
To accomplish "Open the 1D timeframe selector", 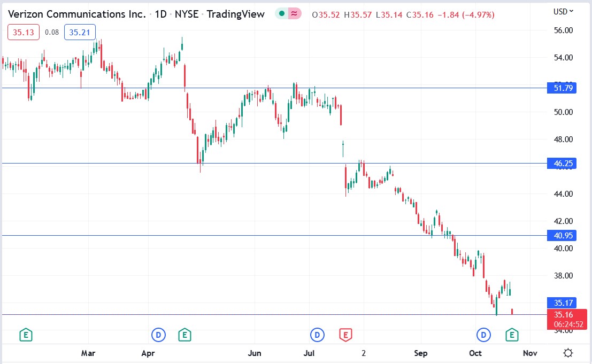I will click(x=160, y=14).
